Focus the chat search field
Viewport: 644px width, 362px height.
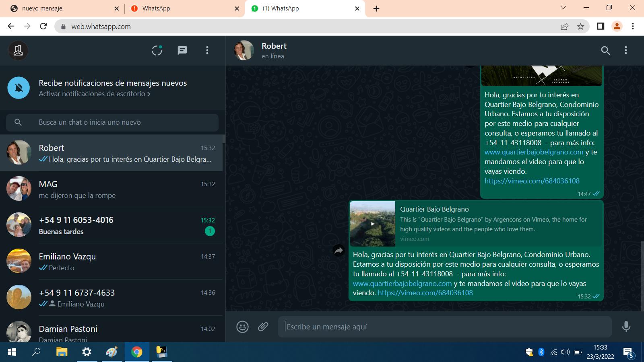[112, 122]
